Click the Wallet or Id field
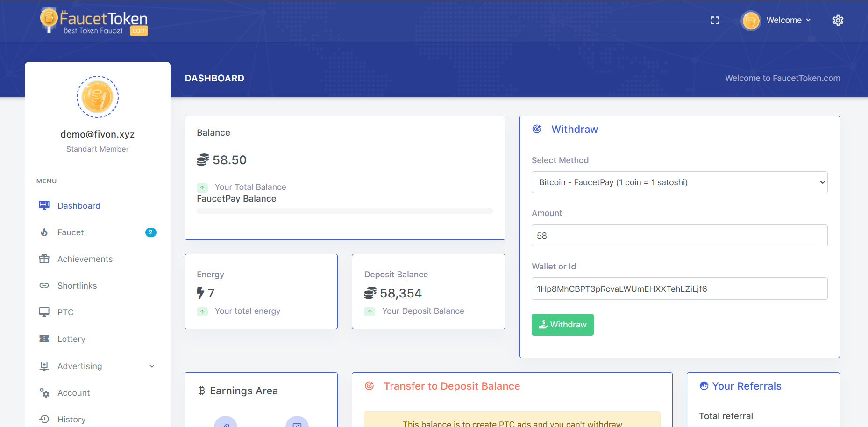Screen dimensions: 868x427 pyautogui.click(x=679, y=289)
